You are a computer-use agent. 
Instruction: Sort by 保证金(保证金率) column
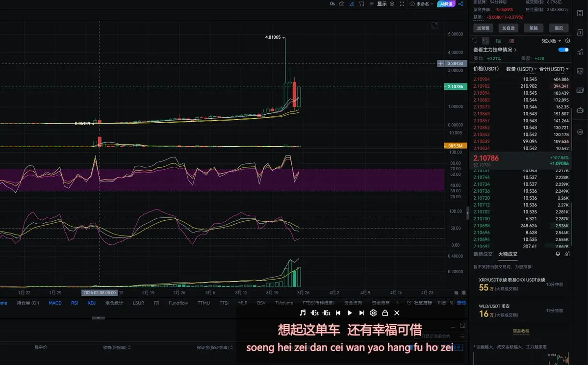pos(215,348)
